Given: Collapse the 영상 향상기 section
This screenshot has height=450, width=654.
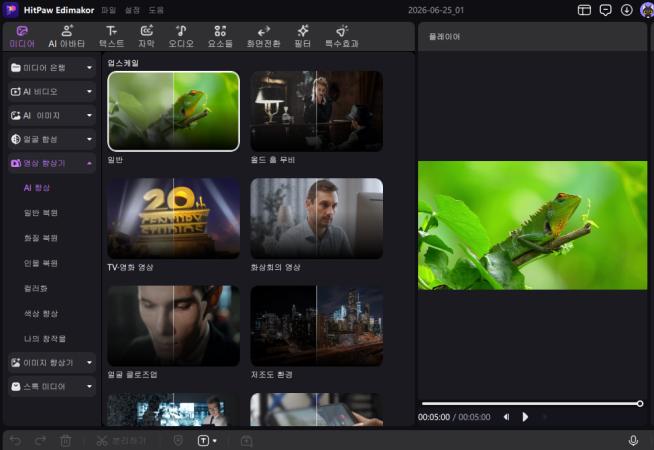Looking at the screenshot, I should (52, 163).
